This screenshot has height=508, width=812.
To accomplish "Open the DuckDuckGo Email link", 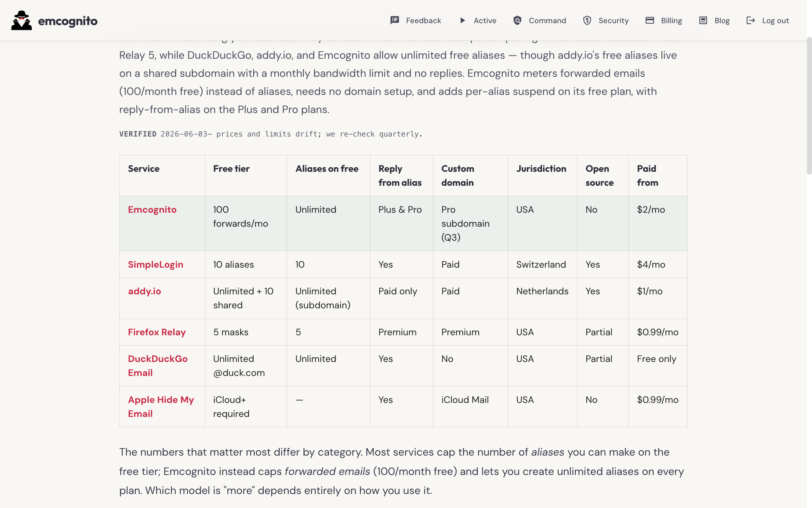I will [158, 366].
